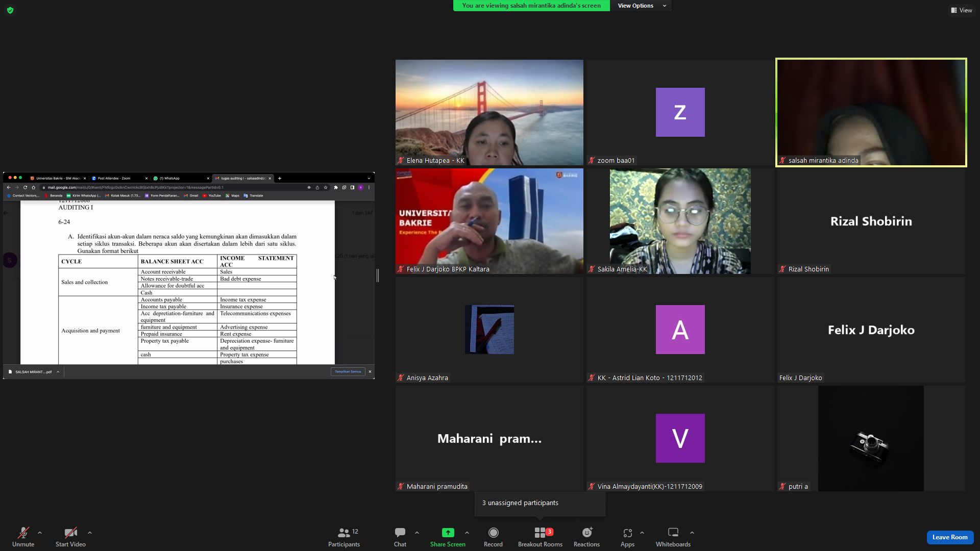Select the zoom baa01 participant tile
980x551 pixels.
tap(680, 112)
